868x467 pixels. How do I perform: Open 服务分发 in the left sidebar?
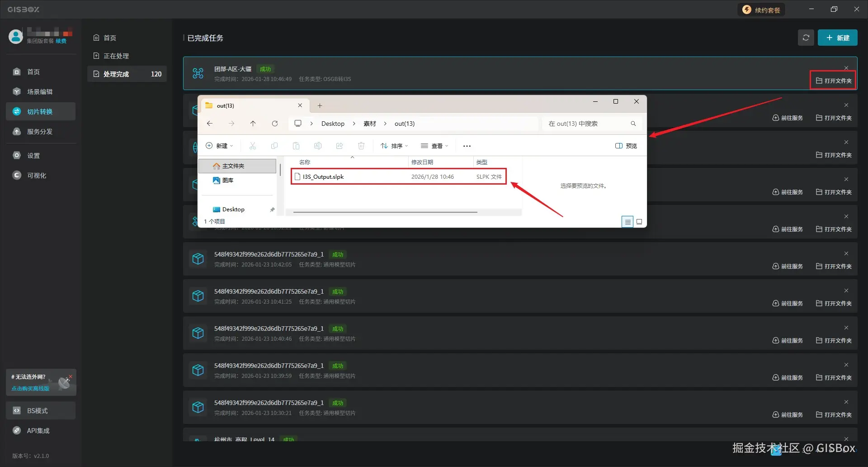click(41, 132)
